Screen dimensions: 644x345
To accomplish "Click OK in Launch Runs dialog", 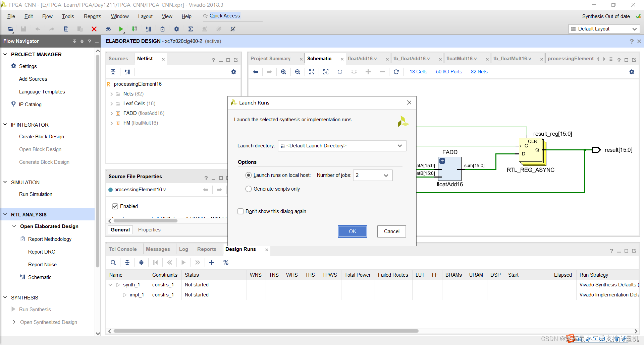I will coord(353,231).
